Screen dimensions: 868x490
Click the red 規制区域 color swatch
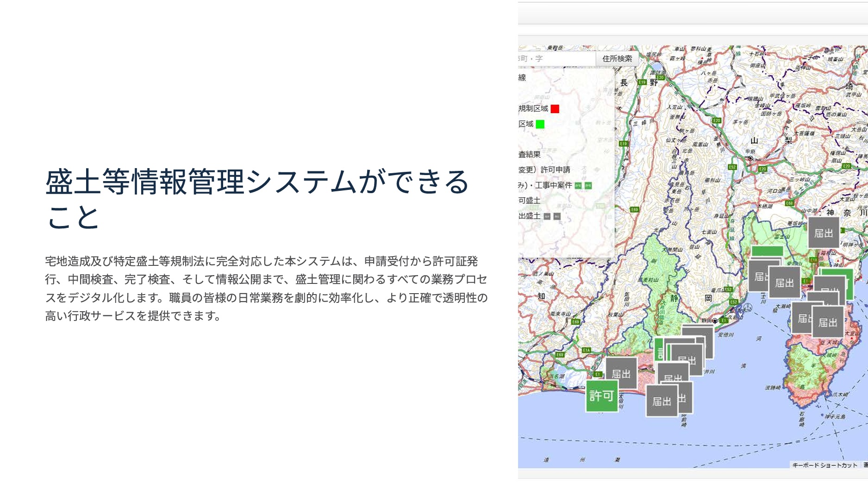(x=555, y=109)
